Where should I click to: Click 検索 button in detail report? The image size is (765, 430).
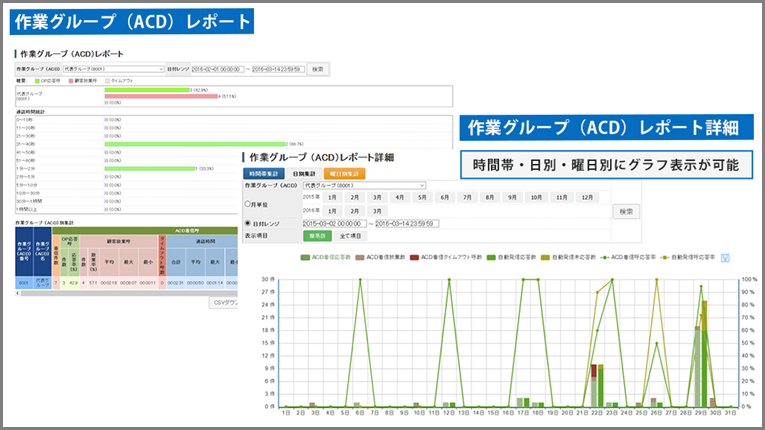pos(624,211)
